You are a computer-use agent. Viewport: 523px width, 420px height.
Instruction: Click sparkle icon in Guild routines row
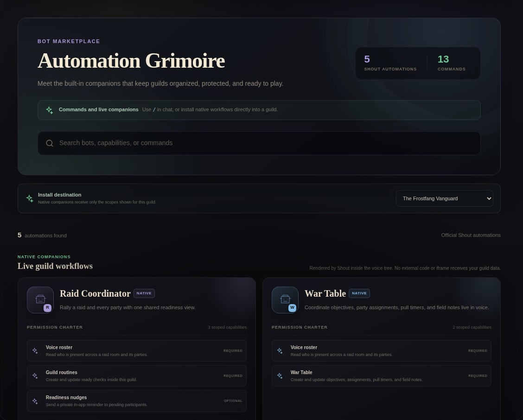point(35,375)
